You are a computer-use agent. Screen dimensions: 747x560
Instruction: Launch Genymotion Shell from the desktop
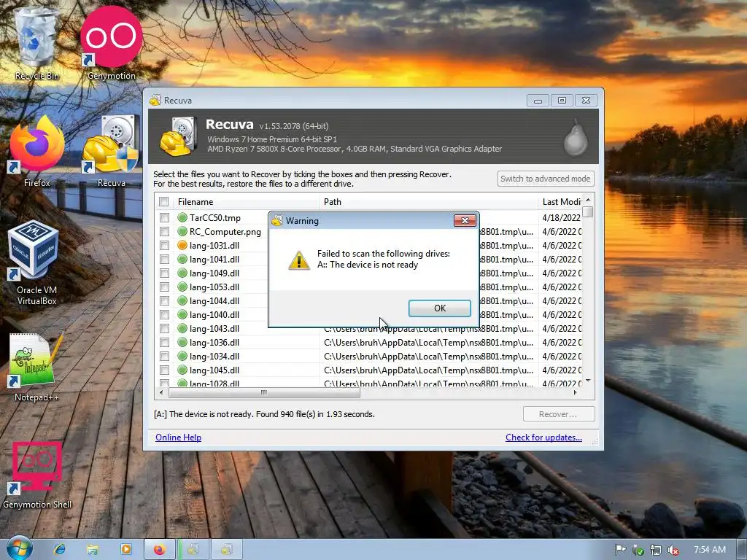click(x=36, y=475)
